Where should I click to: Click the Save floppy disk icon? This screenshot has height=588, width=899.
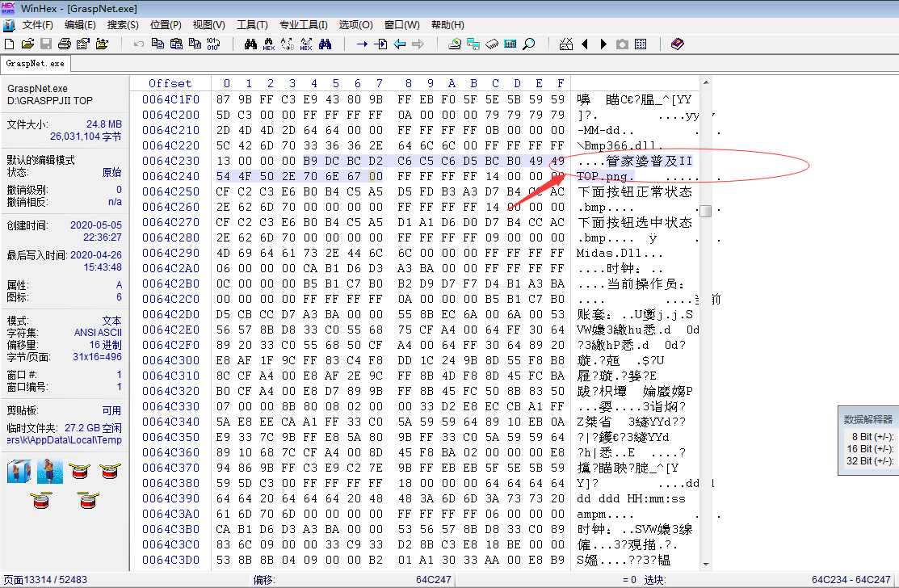[46, 44]
